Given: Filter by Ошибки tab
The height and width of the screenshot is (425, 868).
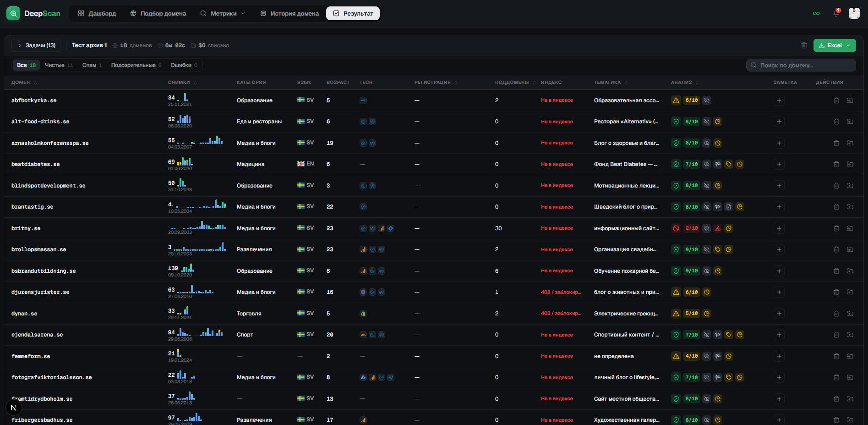Looking at the screenshot, I should pos(184,65).
